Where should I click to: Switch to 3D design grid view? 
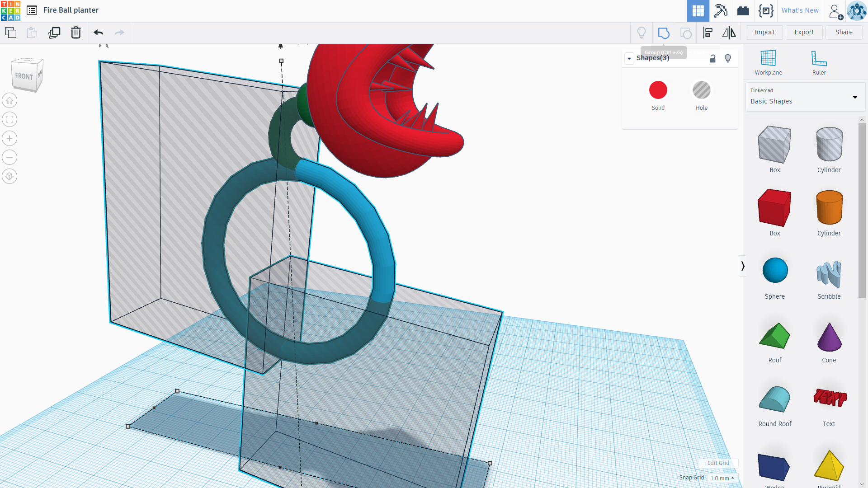[698, 11]
